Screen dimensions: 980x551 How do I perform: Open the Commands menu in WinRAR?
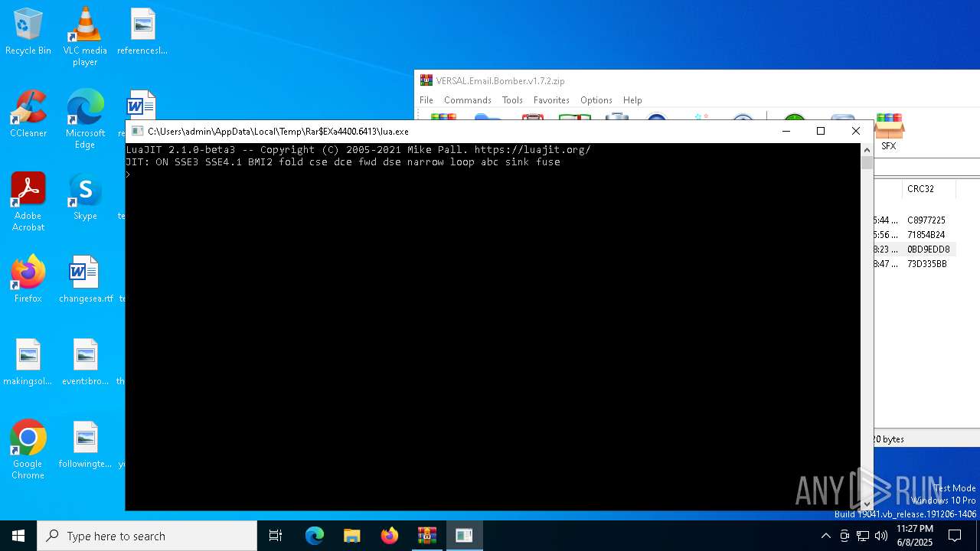point(467,100)
